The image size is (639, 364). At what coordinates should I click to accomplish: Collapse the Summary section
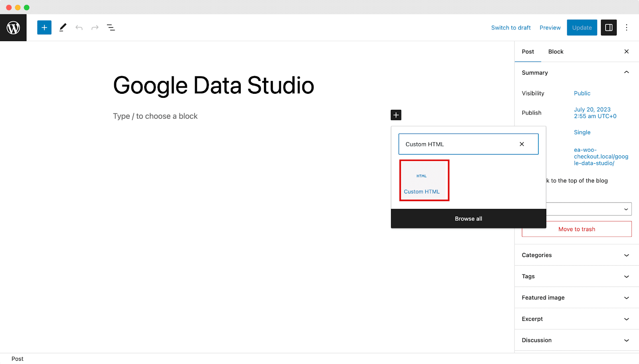(577, 73)
